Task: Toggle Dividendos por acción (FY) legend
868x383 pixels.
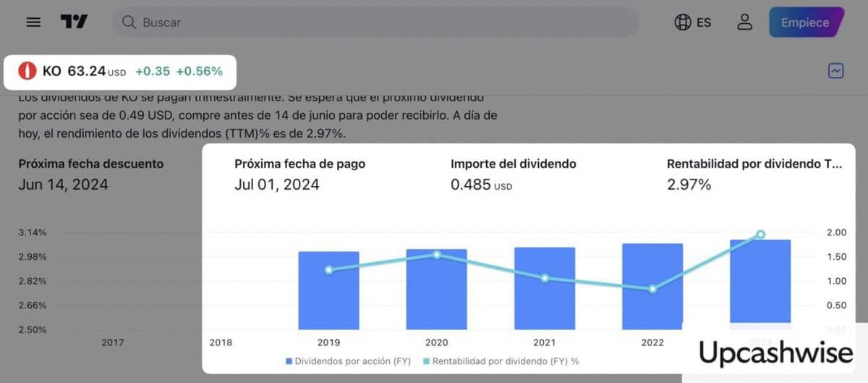Action: click(x=349, y=361)
